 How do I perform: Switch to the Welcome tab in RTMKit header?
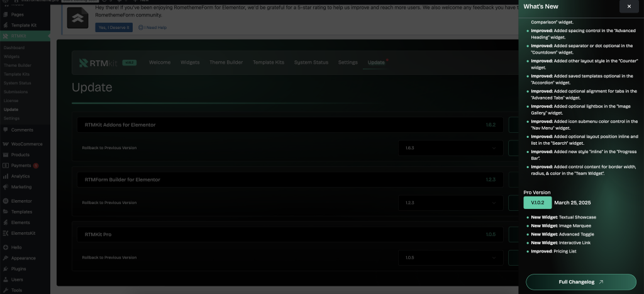tap(160, 62)
